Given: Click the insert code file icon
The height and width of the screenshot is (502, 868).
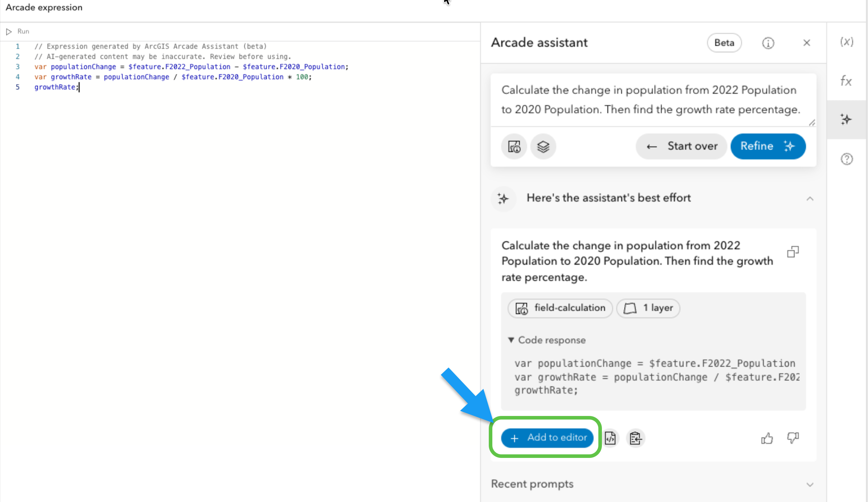Looking at the screenshot, I should pyautogui.click(x=610, y=438).
